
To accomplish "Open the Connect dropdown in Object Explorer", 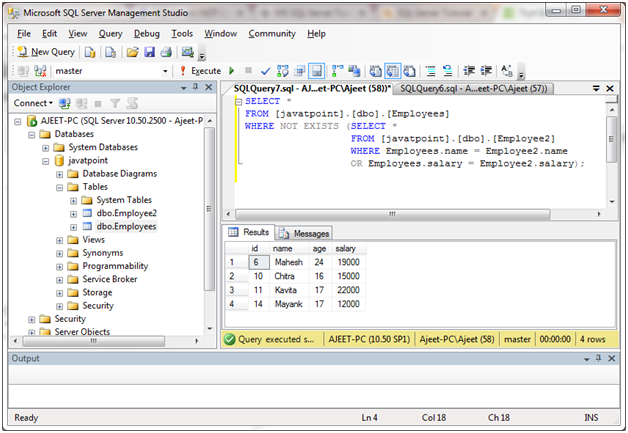I will [33, 103].
